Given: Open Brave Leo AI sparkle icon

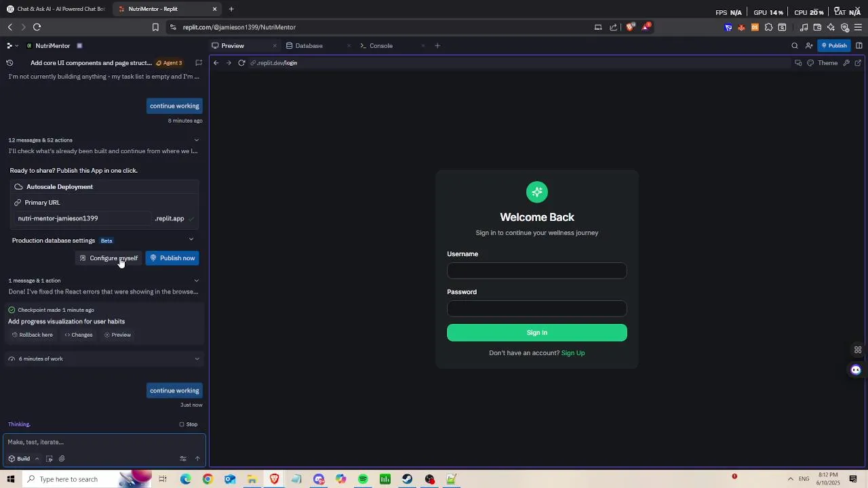Looking at the screenshot, I should coord(831,27).
